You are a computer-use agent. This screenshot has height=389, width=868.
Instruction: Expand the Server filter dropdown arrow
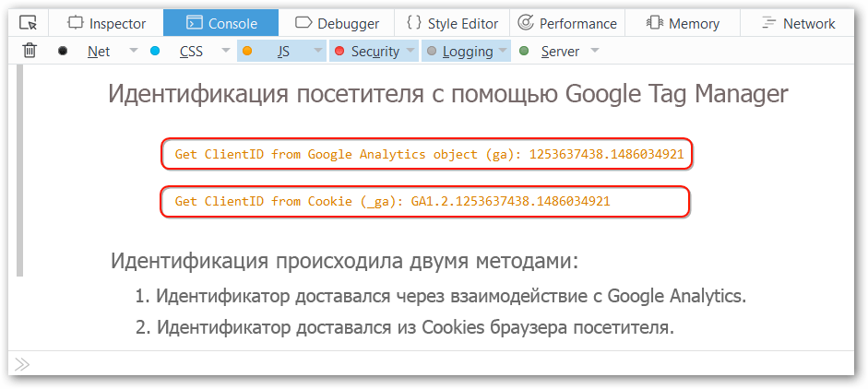pyautogui.click(x=595, y=51)
